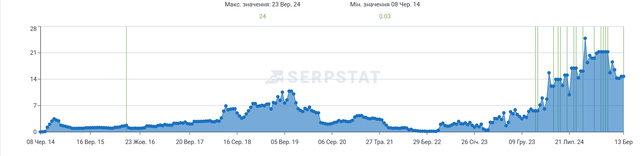This screenshot has width=644, height=156.
Task: Click the 09 Гру. 23 axis date label
Action: click(x=522, y=142)
